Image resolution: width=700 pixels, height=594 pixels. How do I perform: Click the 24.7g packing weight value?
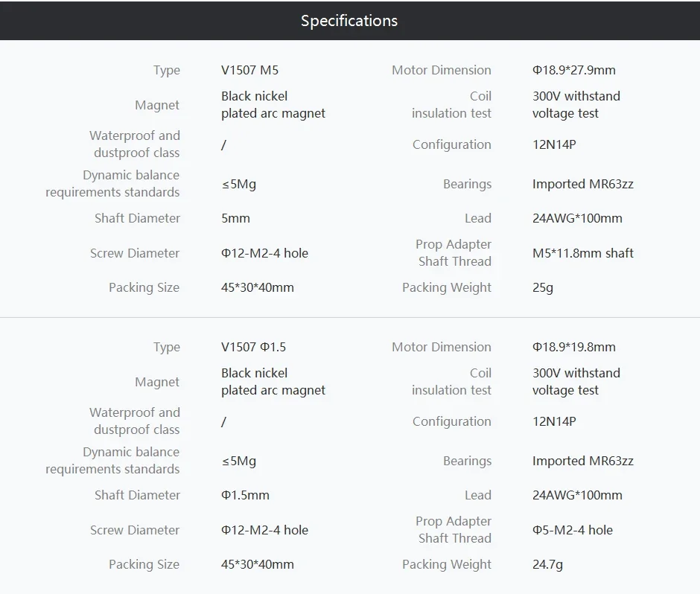(x=547, y=565)
